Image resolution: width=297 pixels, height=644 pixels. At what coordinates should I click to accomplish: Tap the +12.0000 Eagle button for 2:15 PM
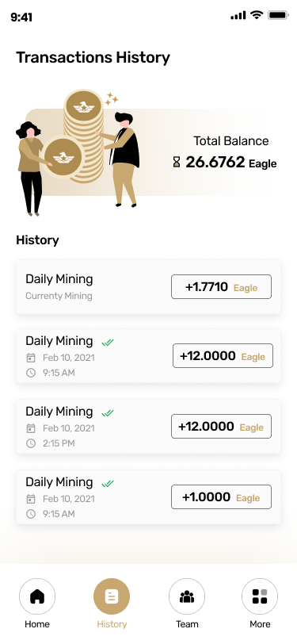(221, 427)
